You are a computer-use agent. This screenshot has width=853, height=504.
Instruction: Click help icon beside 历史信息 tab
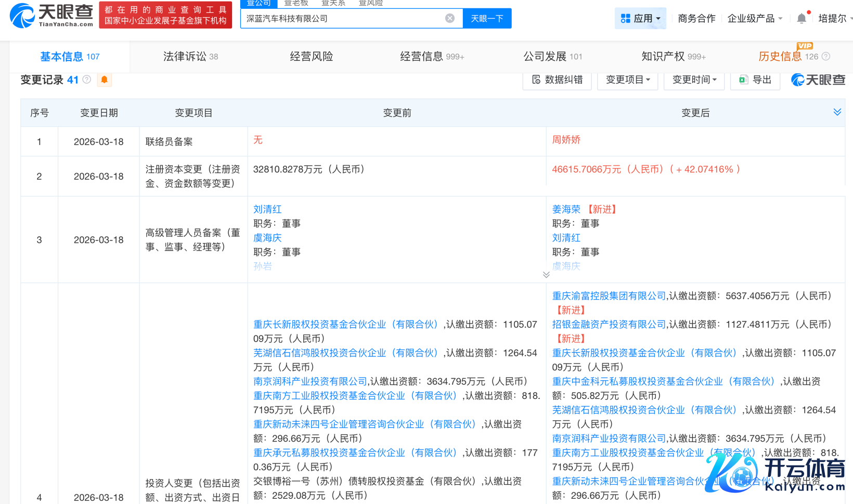point(826,56)
